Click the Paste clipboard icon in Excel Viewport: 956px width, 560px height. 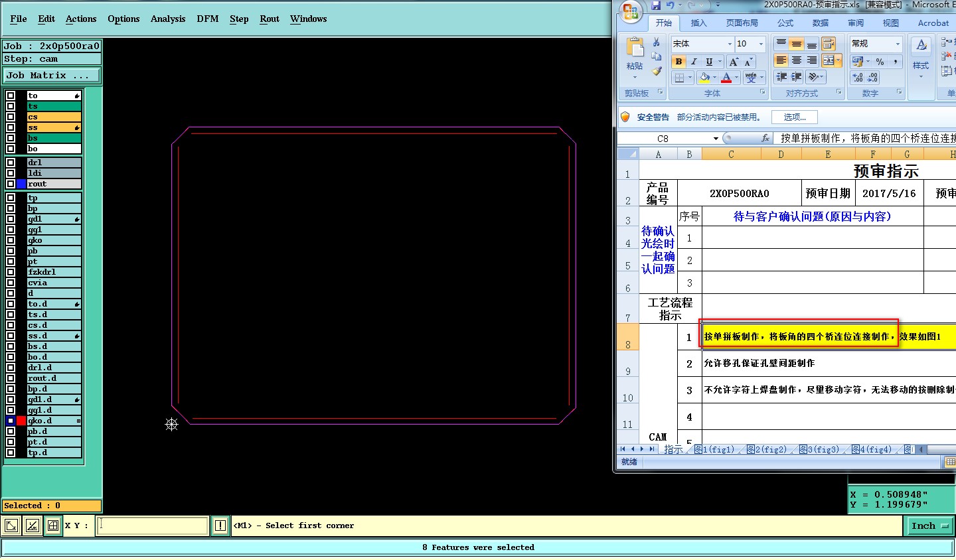pos(635,48)
